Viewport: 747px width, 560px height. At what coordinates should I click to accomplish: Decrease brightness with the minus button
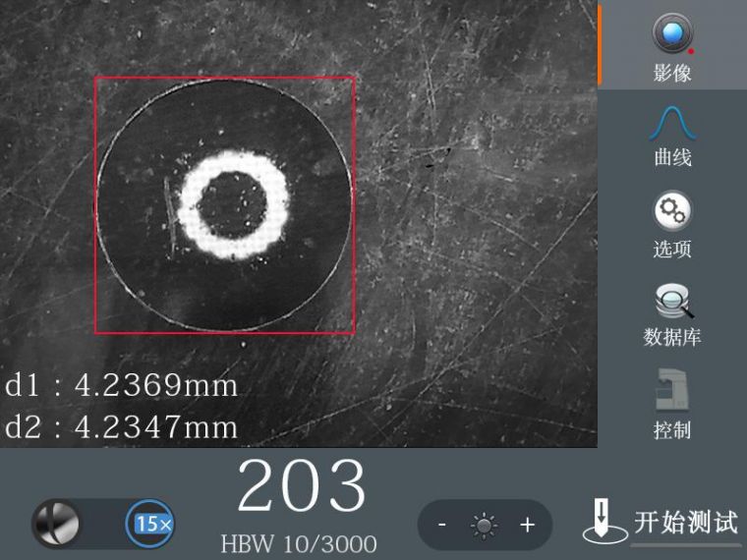pyautogui.click(x=442, y=526)
